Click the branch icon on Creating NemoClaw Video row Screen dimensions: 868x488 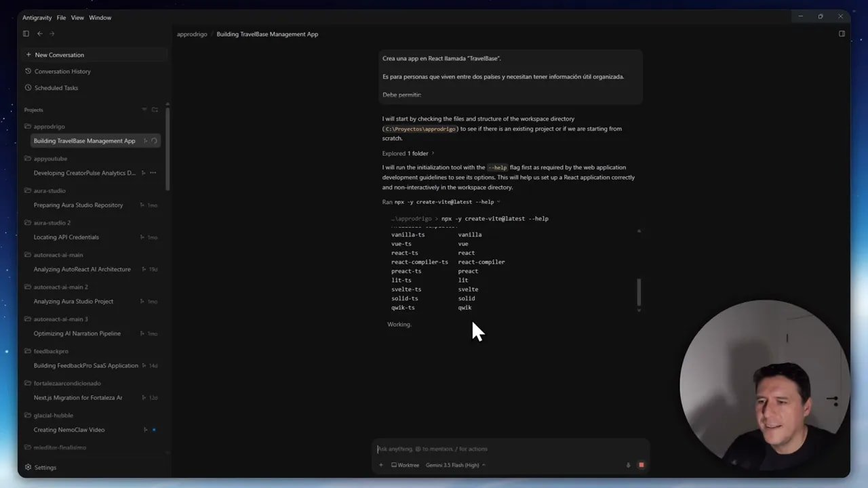(145, 430)
